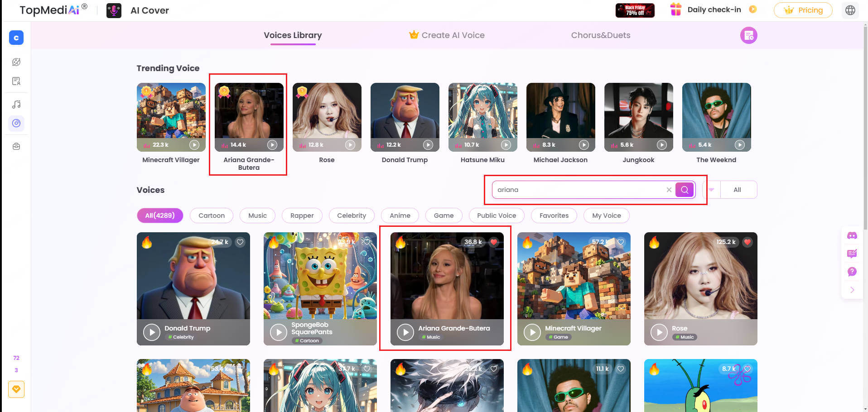
Task: Favorite the Weeknd 11.1k voice card
Action: [621, 369]
